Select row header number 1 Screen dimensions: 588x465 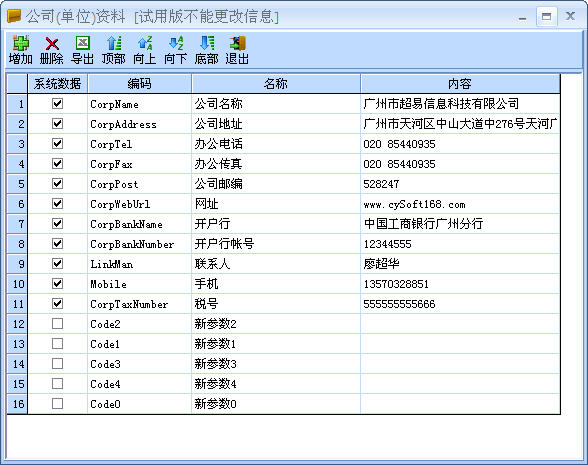coord(17,104)
